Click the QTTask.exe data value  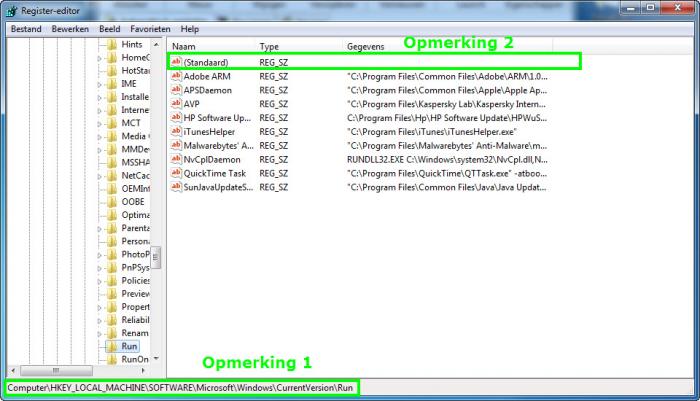pyautogui.click(x=447, y=173)
